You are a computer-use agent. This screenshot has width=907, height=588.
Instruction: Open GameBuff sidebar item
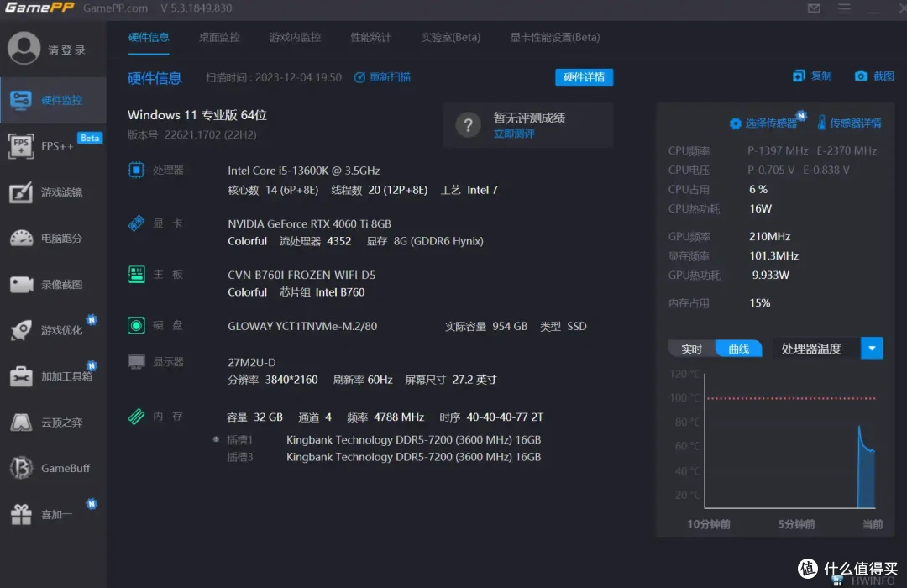pyautogui.click(x=53, y=468)
